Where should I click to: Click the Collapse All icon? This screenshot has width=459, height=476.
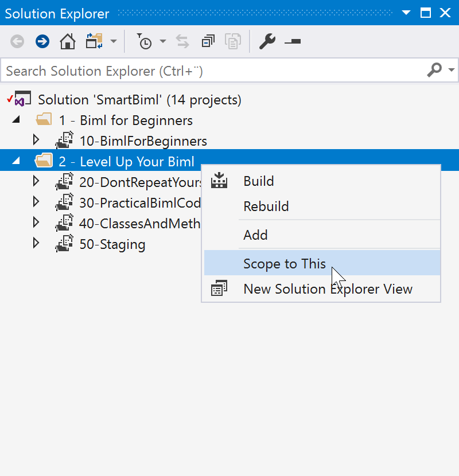coord(208,41)
